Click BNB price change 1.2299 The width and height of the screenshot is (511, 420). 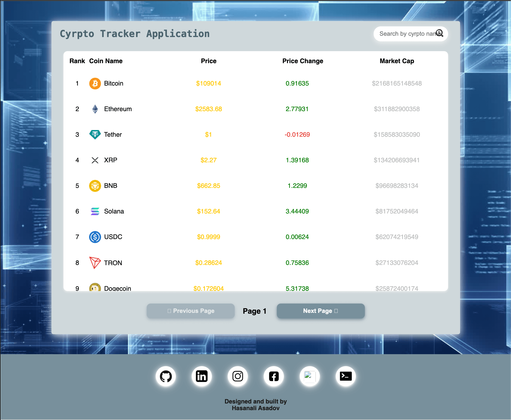(297, 186)
